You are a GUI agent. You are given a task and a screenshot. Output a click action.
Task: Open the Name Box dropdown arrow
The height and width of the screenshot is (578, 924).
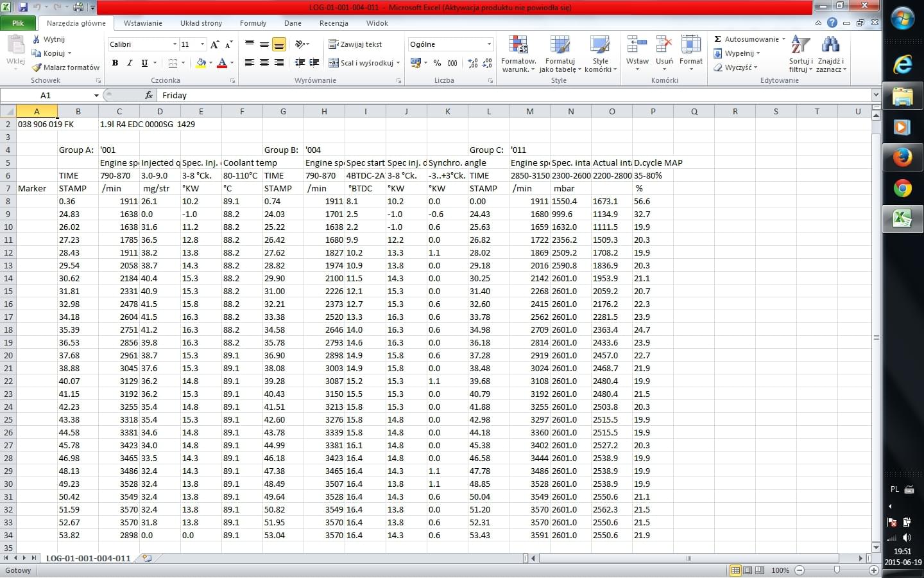pyautogui.click(x=96, y=95)
